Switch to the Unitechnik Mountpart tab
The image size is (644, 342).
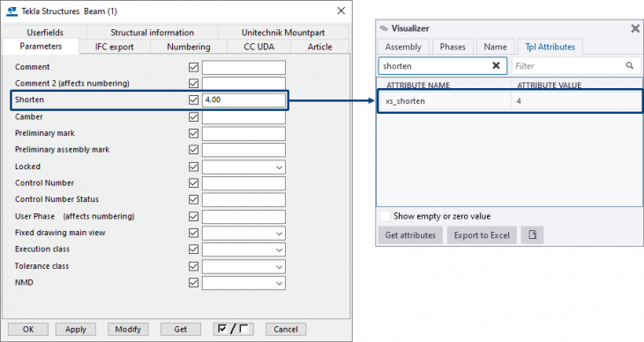(283, 33)
